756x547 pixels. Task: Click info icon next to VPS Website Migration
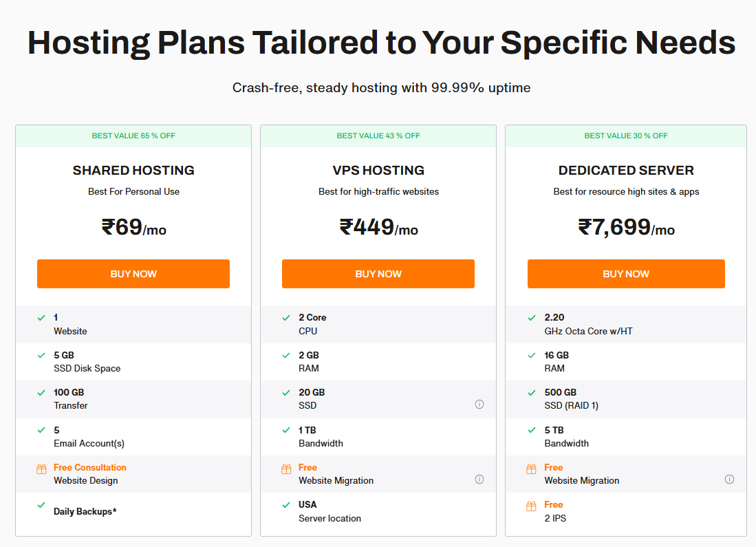tap(479, 480)
